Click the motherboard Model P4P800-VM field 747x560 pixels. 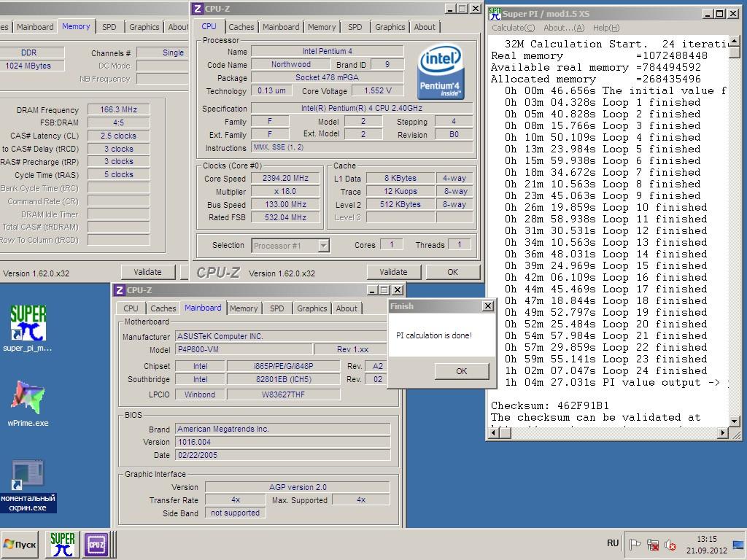coord(244,349)
